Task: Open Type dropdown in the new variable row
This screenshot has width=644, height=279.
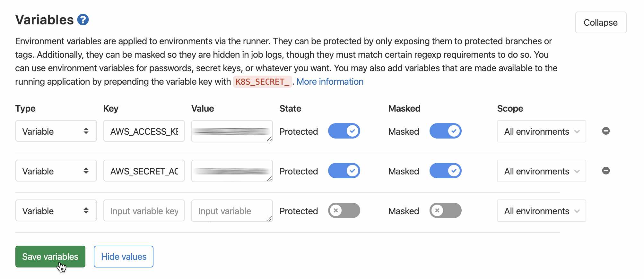Action: pyautogui.click(x=56, y=210)
